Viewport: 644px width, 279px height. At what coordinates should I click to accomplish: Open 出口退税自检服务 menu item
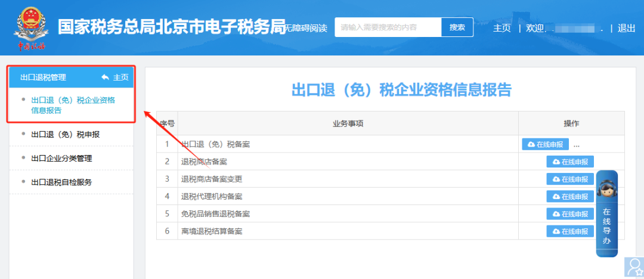pos(61,182)
